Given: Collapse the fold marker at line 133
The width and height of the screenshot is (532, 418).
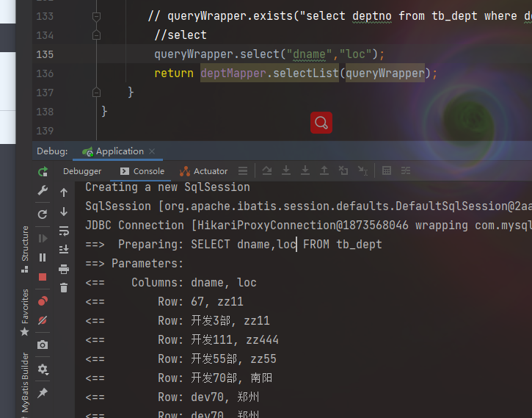Looking at the screenshot, I should pyautogui.click(x=96, y=16).
